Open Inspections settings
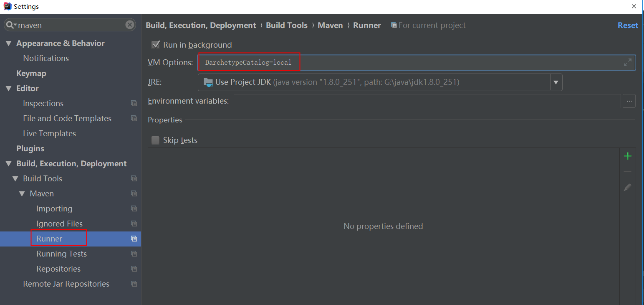644x305 pixels. point(43,103)
